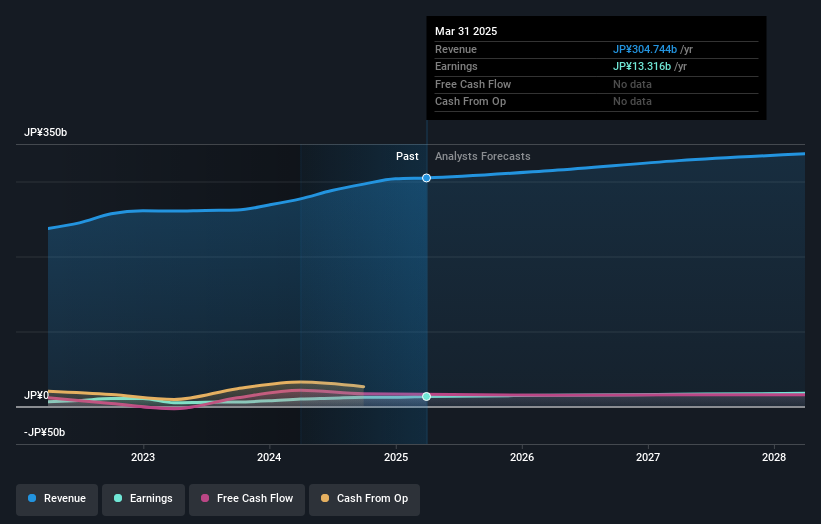Click the JP¥0 y-axis label
The image size is (821, 524).
coord(36,395)
